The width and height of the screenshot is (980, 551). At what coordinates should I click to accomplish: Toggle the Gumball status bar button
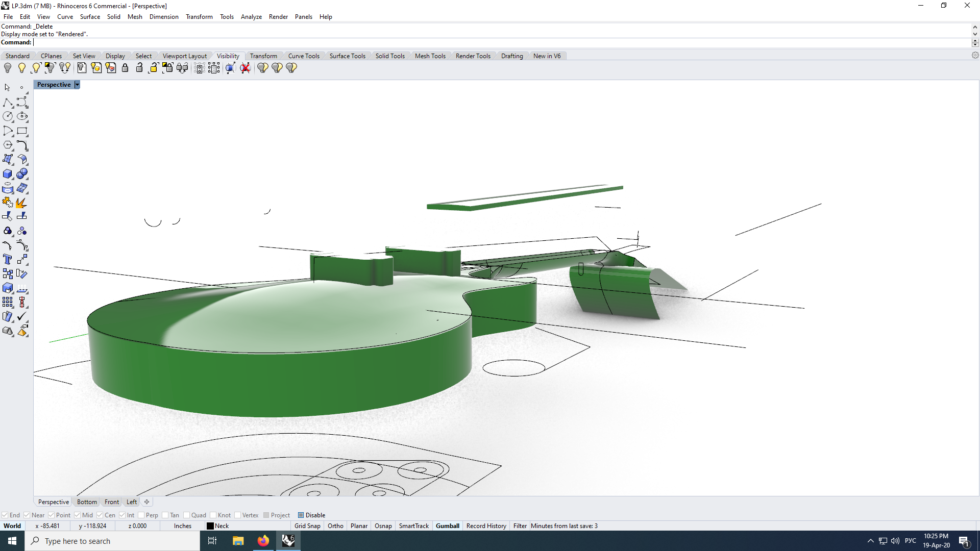(447, 526)
